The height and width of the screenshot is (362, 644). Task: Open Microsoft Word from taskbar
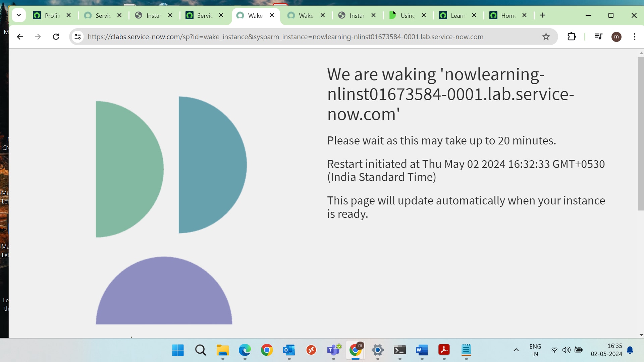pos(422,350)
